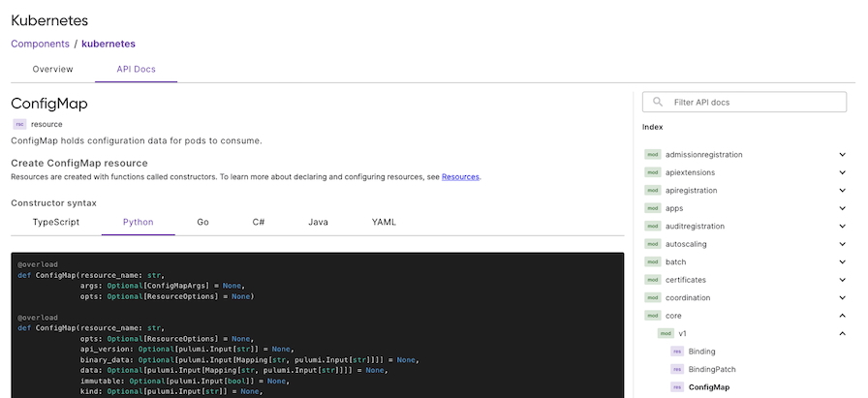Image resolution: width=868 pixels, height=398 pixels.
Task: Click the binary_data parameter line in code
Action: click(250, 360)
